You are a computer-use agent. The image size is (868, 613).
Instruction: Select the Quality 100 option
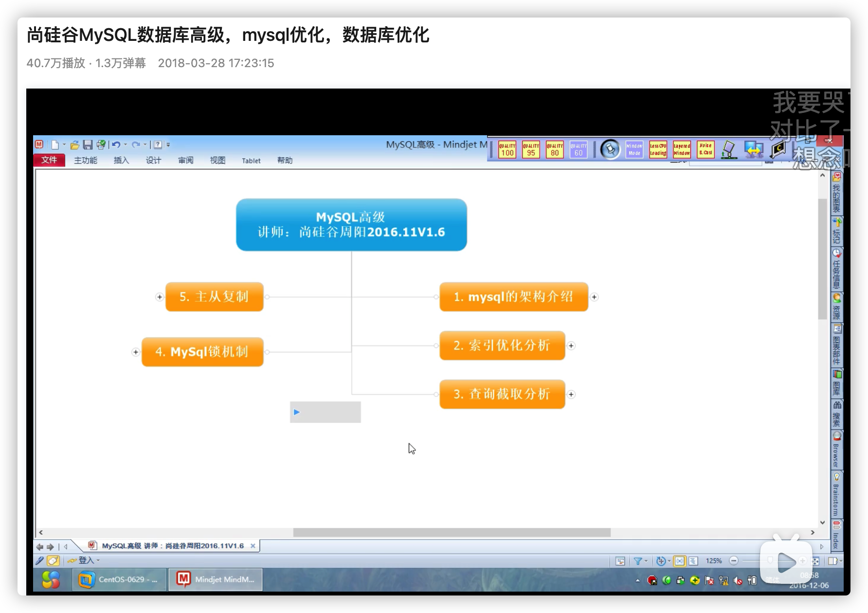507,149
